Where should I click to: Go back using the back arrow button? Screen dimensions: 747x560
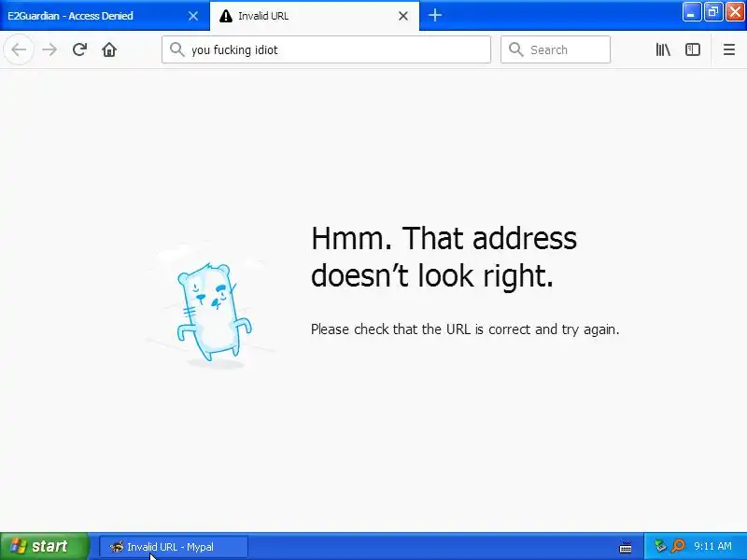[x=19, y=49]
